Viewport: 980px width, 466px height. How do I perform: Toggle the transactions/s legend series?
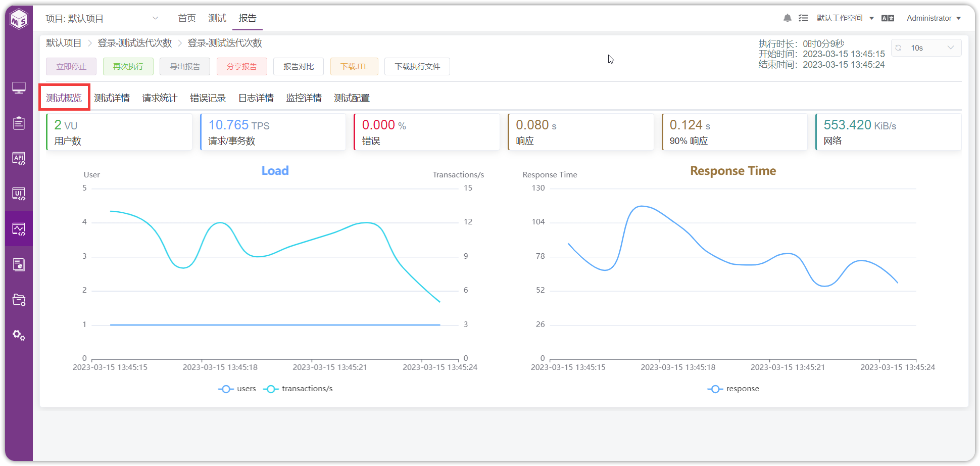tap(298, 389)
